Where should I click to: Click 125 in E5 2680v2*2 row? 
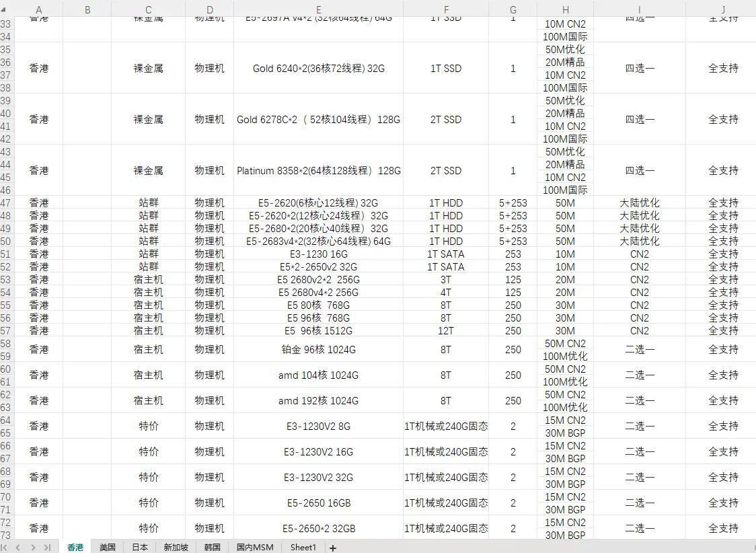tap(513, 280)
